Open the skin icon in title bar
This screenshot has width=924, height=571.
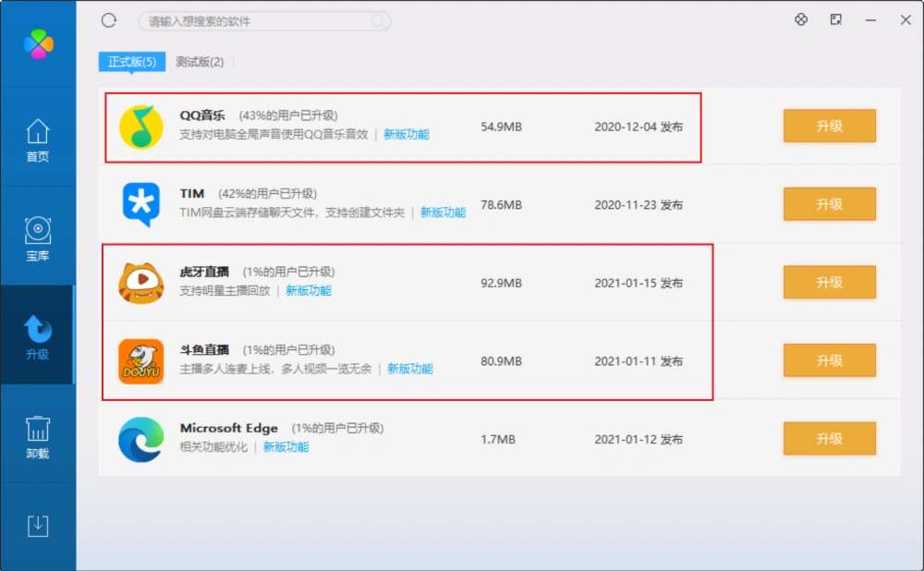point(801,19)
